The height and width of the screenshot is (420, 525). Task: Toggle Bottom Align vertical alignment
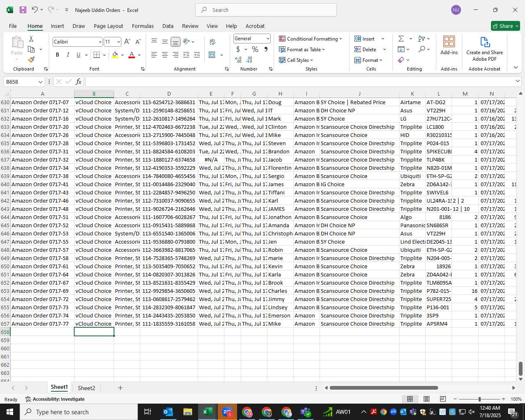click(x=176, y=42)
